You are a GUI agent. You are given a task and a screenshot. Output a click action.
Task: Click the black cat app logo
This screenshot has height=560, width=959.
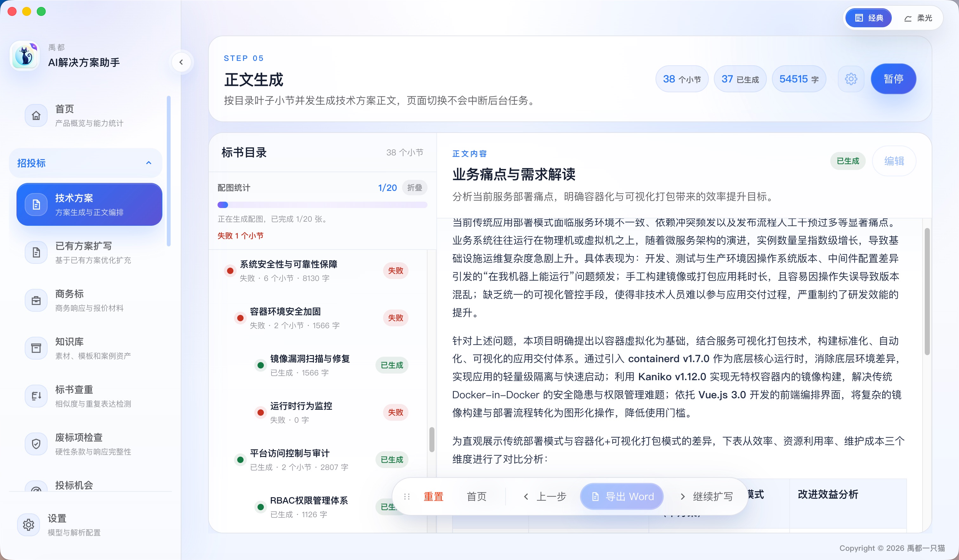pos(25,56)
